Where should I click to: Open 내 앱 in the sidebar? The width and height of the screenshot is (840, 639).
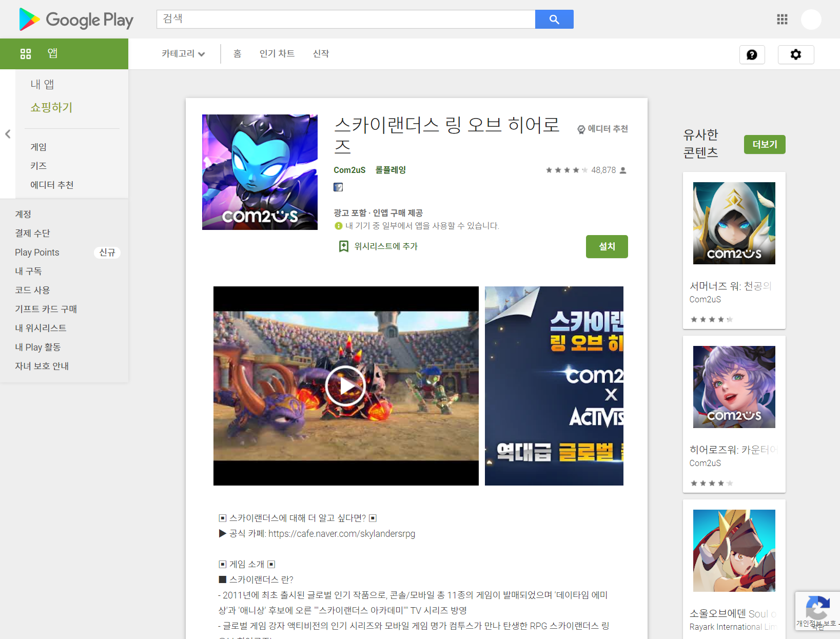pyautogui.click(x=42, y=84)
